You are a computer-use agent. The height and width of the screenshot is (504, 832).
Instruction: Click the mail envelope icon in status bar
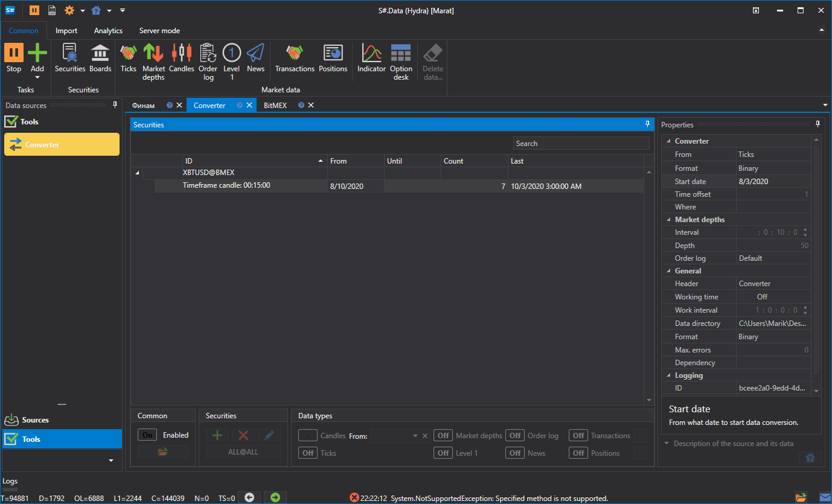pos(825,497)
